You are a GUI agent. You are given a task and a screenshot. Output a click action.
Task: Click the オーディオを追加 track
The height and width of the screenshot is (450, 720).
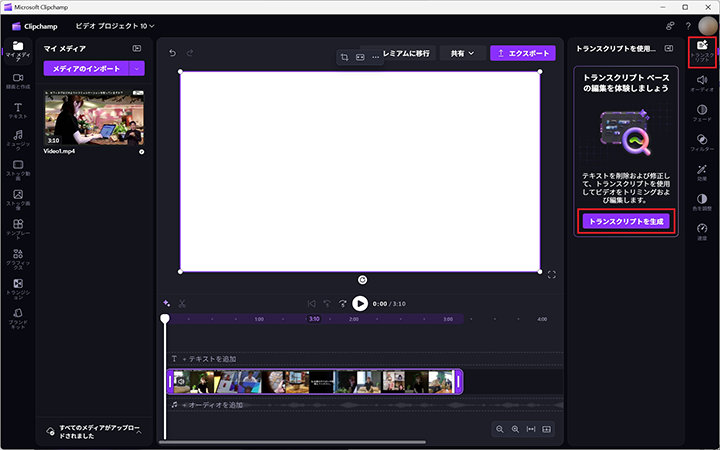[365, 405]
